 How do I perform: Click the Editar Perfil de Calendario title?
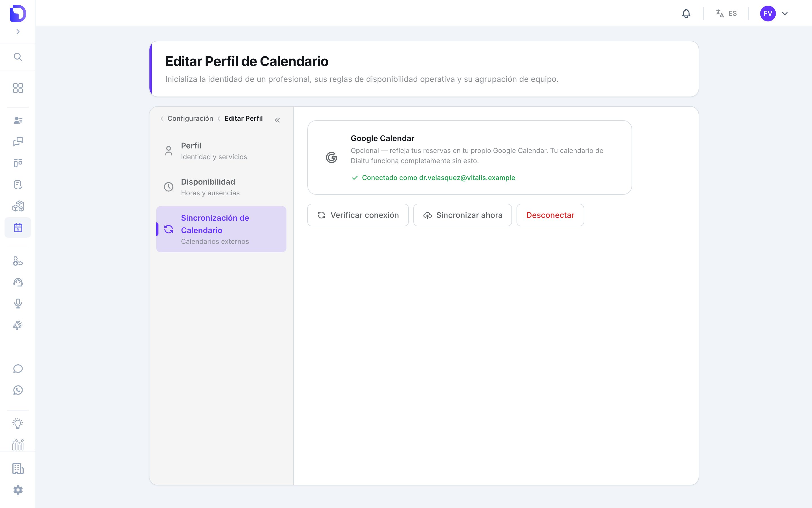(x=247, y=61)
